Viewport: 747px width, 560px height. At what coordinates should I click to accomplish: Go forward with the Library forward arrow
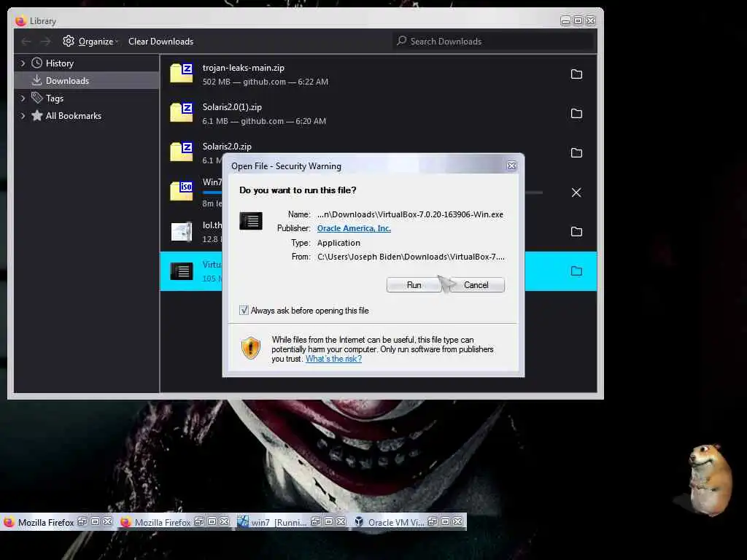[45, 42]
